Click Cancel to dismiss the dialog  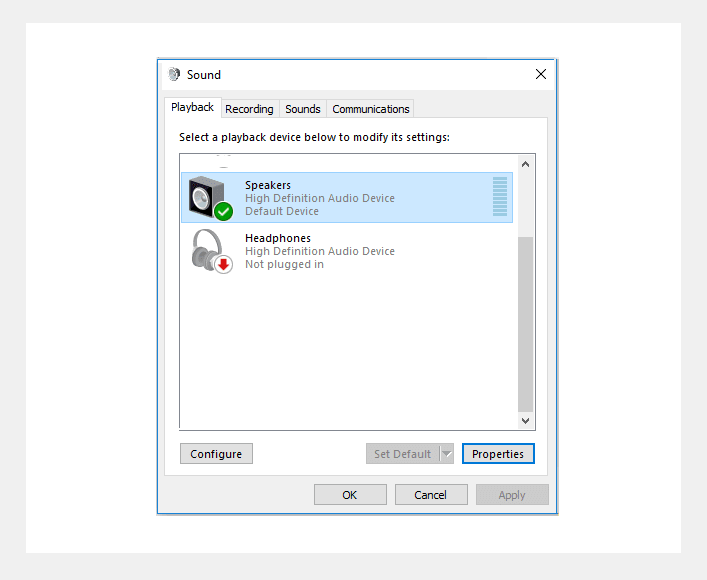431,495
